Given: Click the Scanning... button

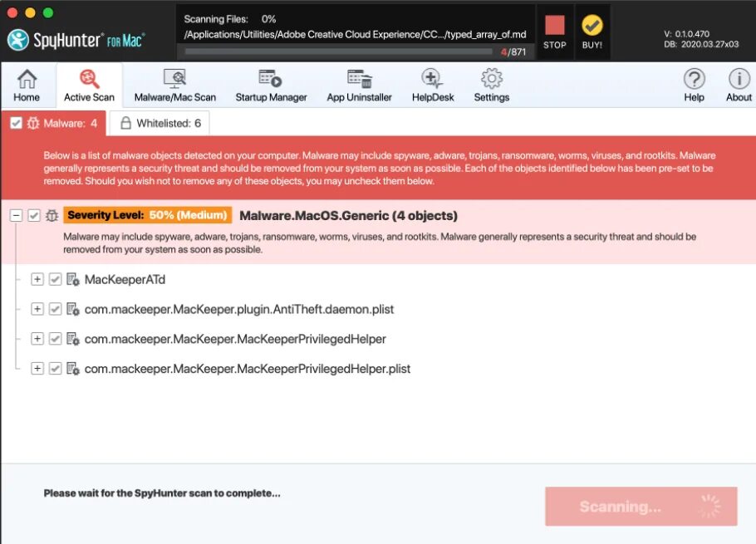Looking at the screenshot, I should click(x=641, y=507).
